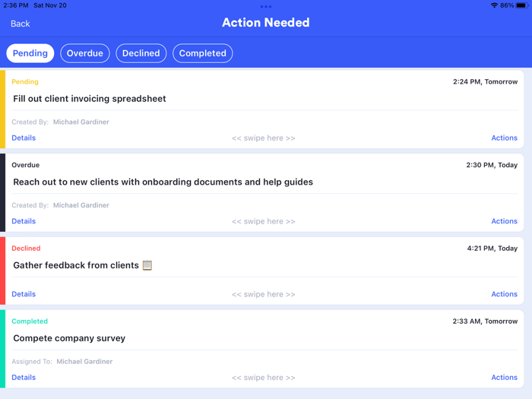Image resolution: width=532 pixels, height=399 pixels.
Task: Open Details for onboarding documents task
Action: [x=24, y=221]
